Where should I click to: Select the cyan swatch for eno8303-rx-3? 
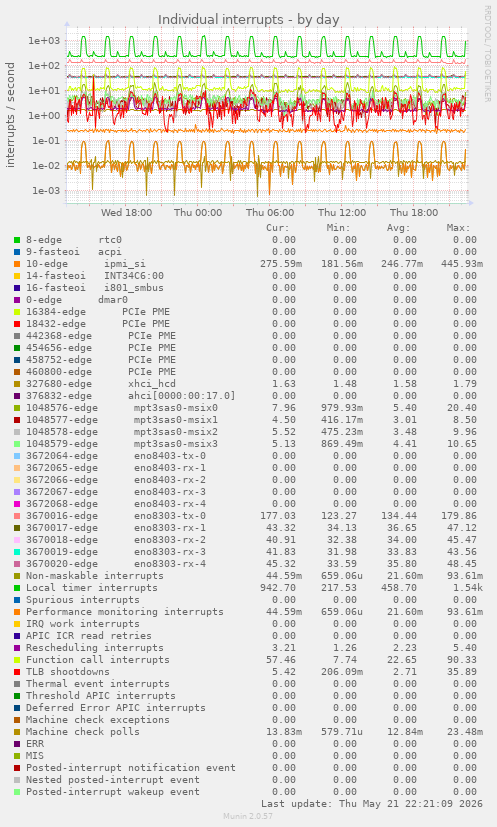tap(17, 552)
